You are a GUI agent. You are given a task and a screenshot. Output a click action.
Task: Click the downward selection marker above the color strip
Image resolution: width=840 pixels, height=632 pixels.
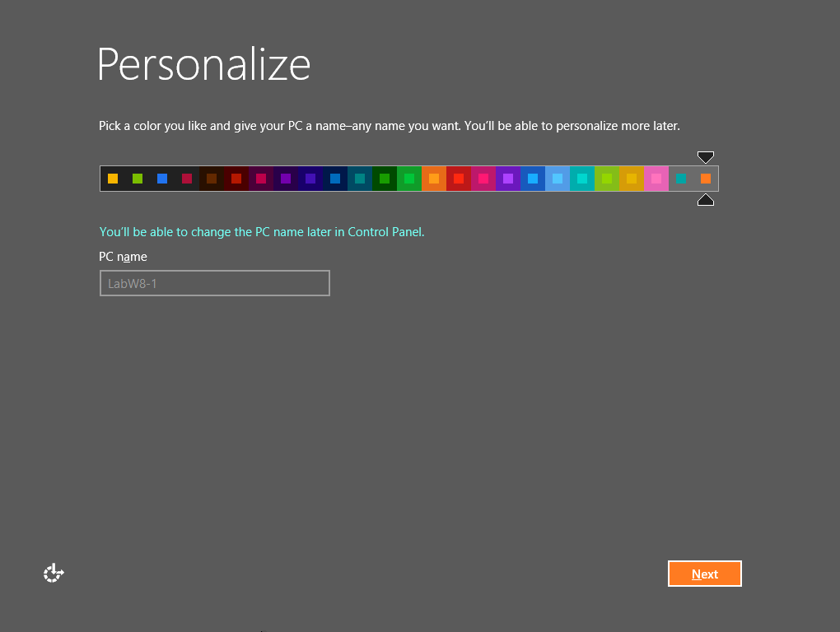pyautogui.click(x=706, y=157)
